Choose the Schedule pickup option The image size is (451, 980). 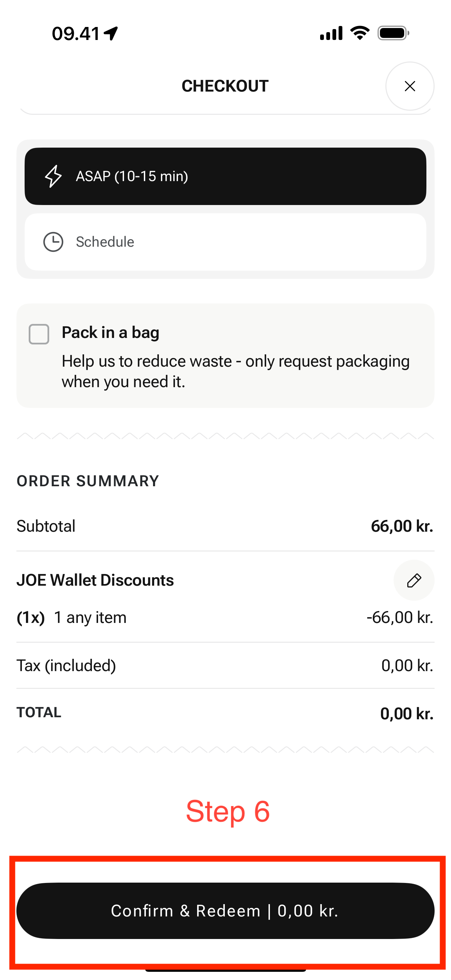pos(225,242)
